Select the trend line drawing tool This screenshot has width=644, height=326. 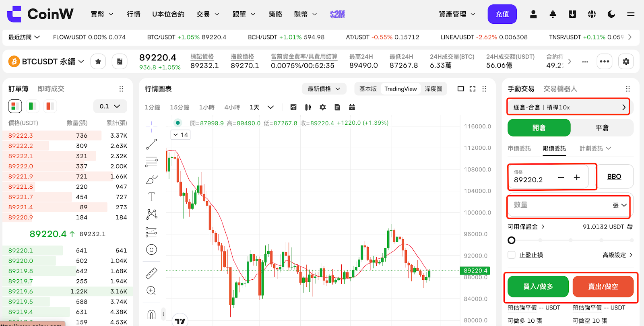[x=151, y=144]
